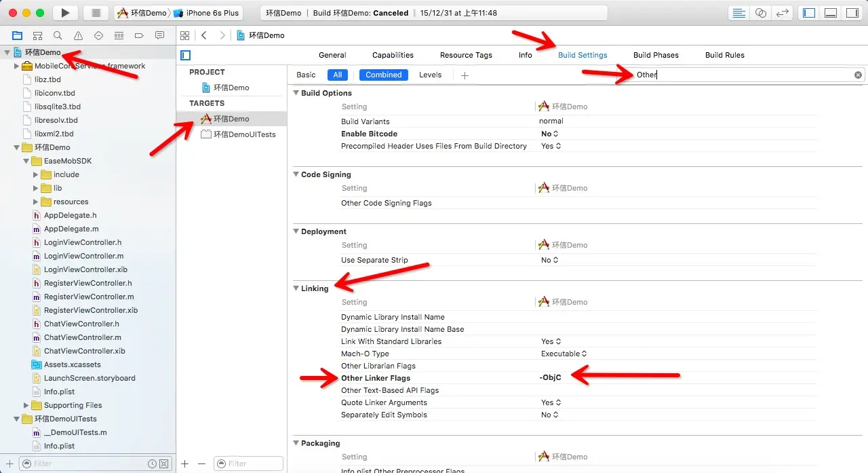Image resolution: width=868 pixels, height=473 pixels.
Task: Run the project with the Play button
Action: click(65, 13)
